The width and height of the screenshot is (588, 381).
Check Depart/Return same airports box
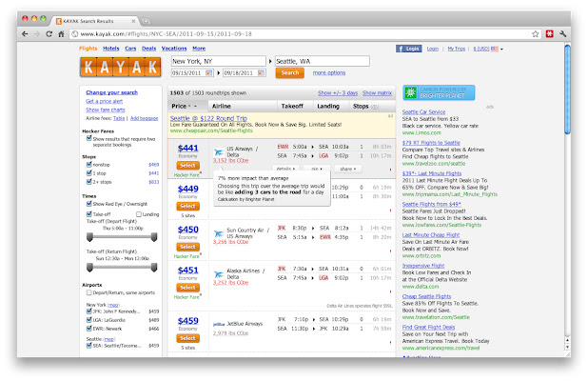89,292
